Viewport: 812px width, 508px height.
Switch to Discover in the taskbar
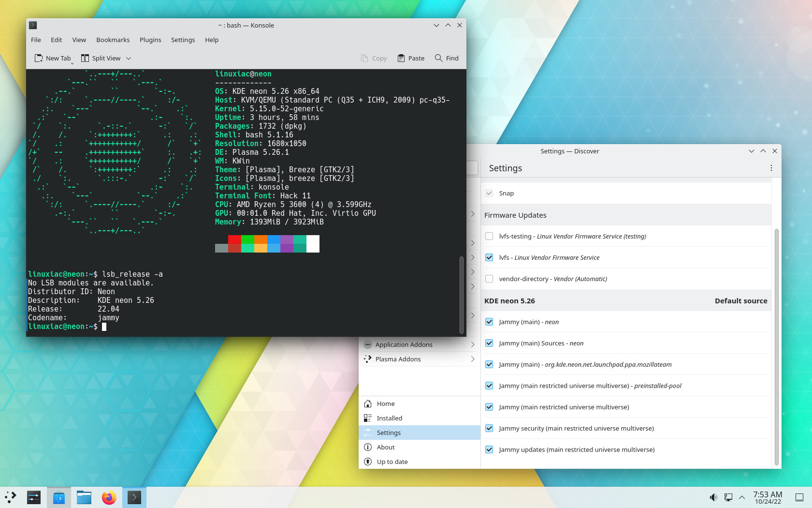(59, 497)
